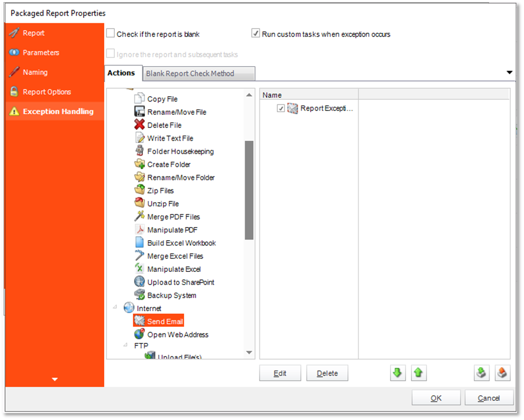This screenshot has height=420, width=524.
Task: Click the Report Exception task envelope icon
Action: [292, 108]
